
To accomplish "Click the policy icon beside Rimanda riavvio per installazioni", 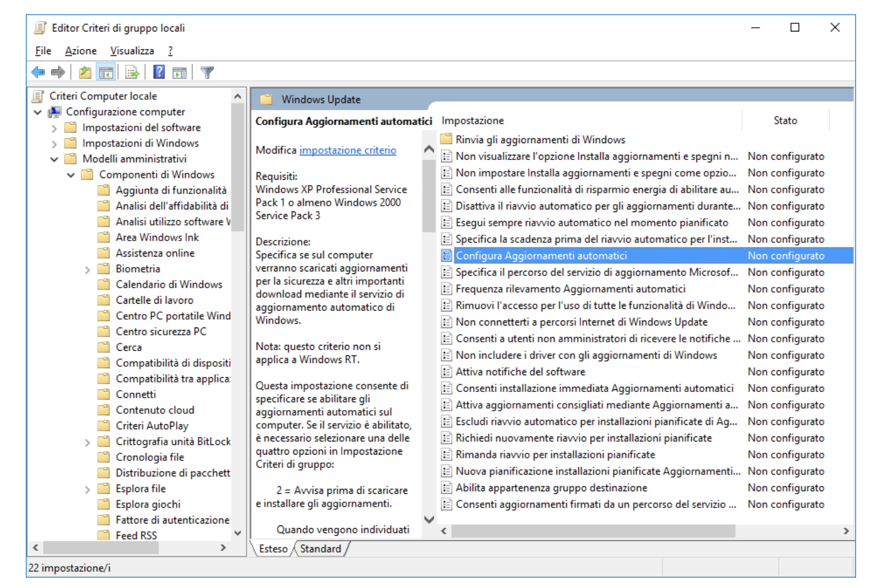I will click(x=446, y=455).
